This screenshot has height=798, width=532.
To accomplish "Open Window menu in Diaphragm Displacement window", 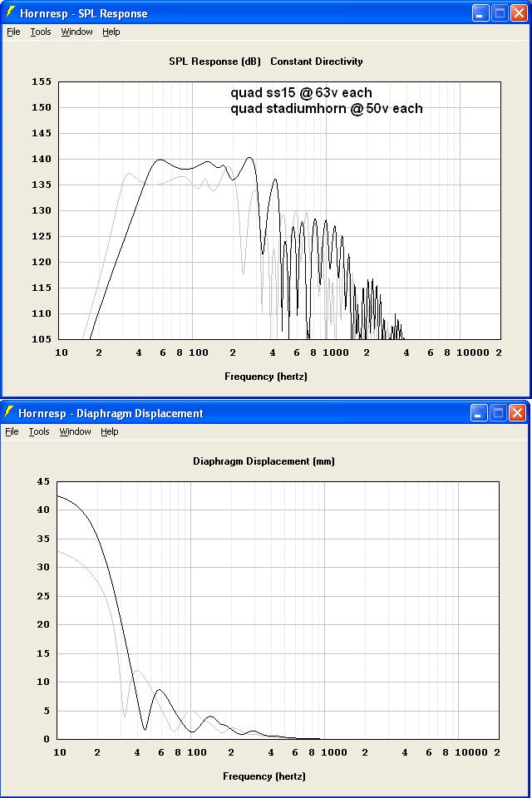I will [76, 431].
